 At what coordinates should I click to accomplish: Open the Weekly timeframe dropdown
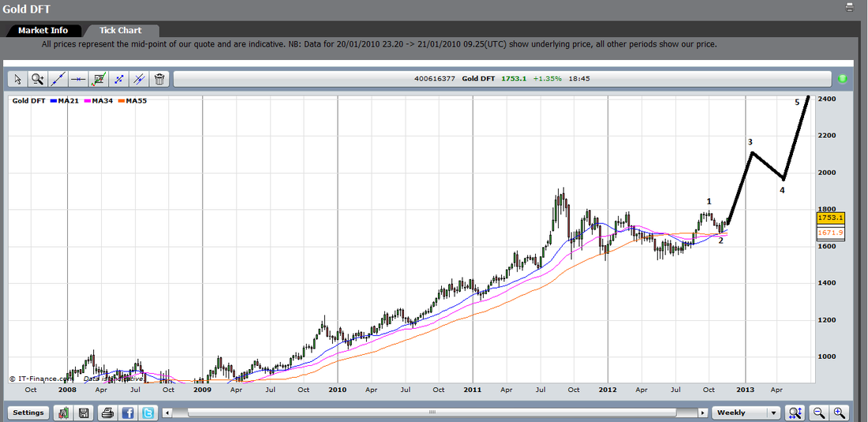[746, 413]
